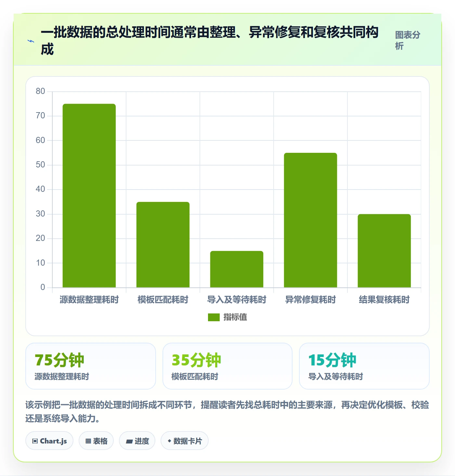This screenshot has width=455, height=476.
Task: Click the 导入及等待耗时 caption under 15分钟
Action: [335, 377]
